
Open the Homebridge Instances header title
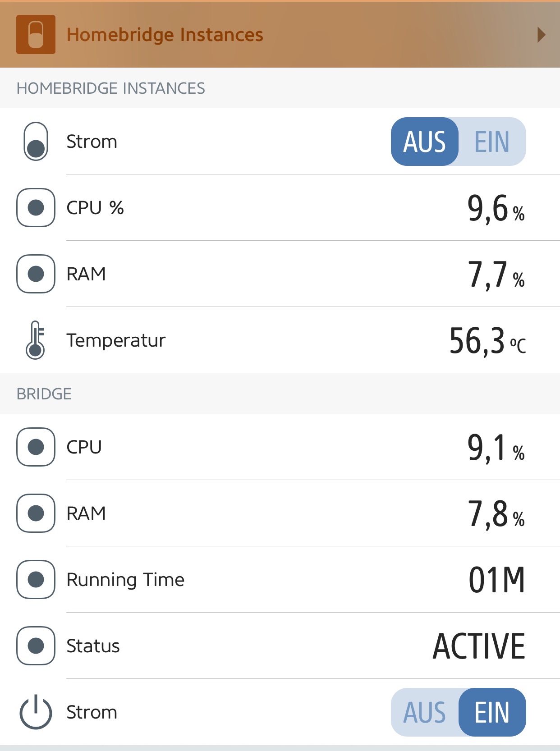165,35
